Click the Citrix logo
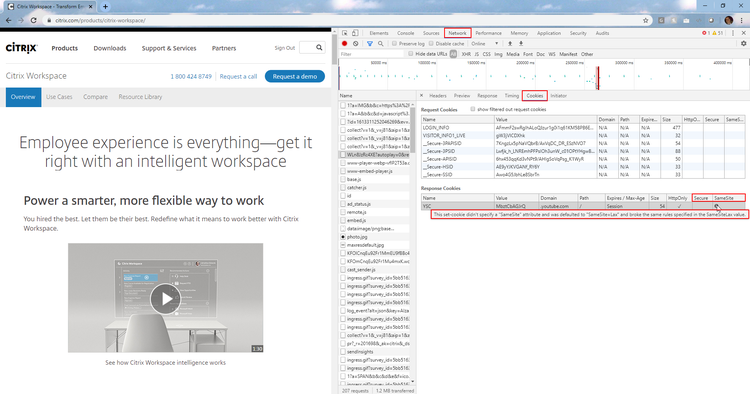The height and width of the screenshot is (394, 750). pyautogui.click(x=22, y=48)
